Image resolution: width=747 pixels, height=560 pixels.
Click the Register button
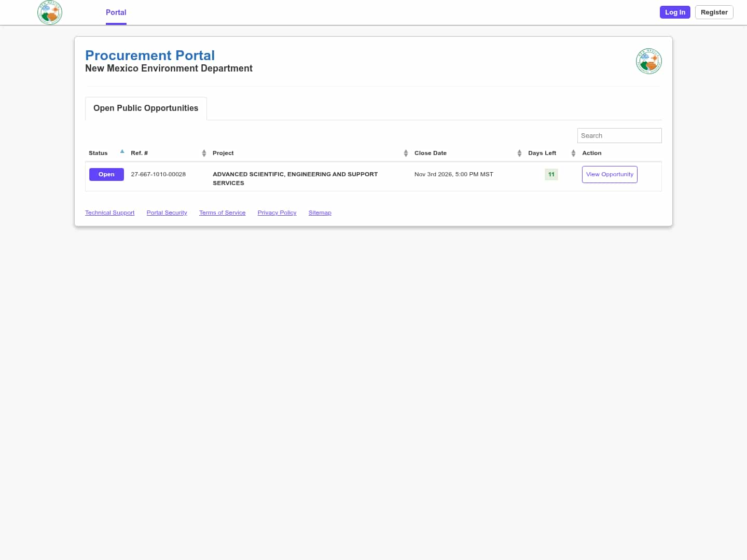tap(714, 12)
